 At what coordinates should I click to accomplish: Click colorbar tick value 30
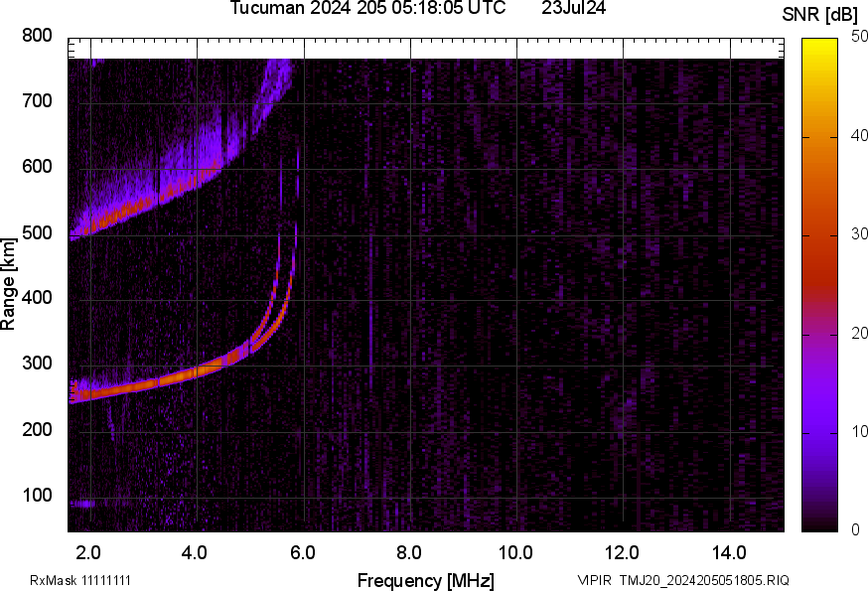859,233
